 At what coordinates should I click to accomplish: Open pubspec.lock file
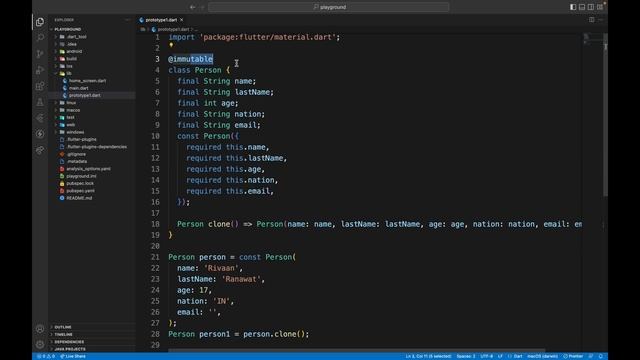pos(80,184)
